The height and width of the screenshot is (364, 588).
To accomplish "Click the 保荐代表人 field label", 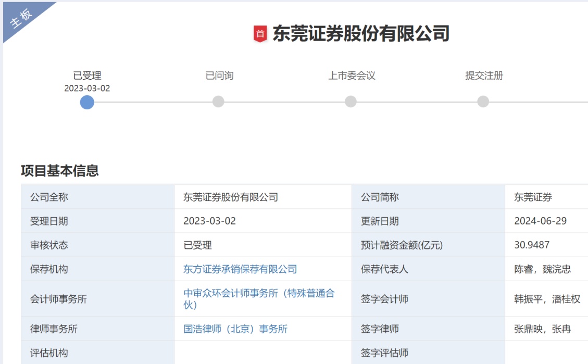I will pos(384,269).
